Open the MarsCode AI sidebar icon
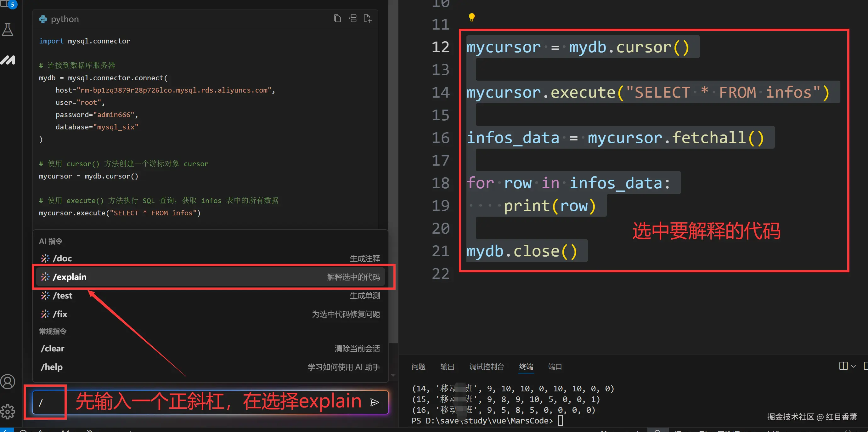 tap(8, 60)
